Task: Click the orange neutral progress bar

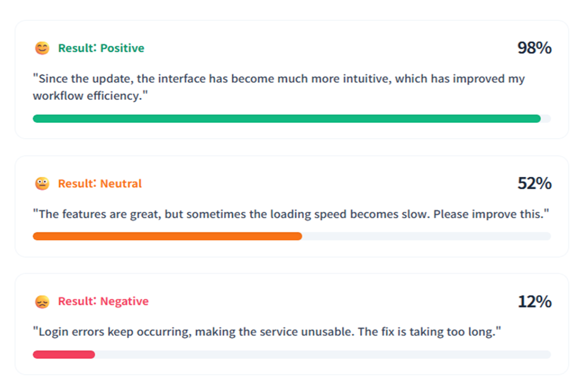Action: click(167, 236)
